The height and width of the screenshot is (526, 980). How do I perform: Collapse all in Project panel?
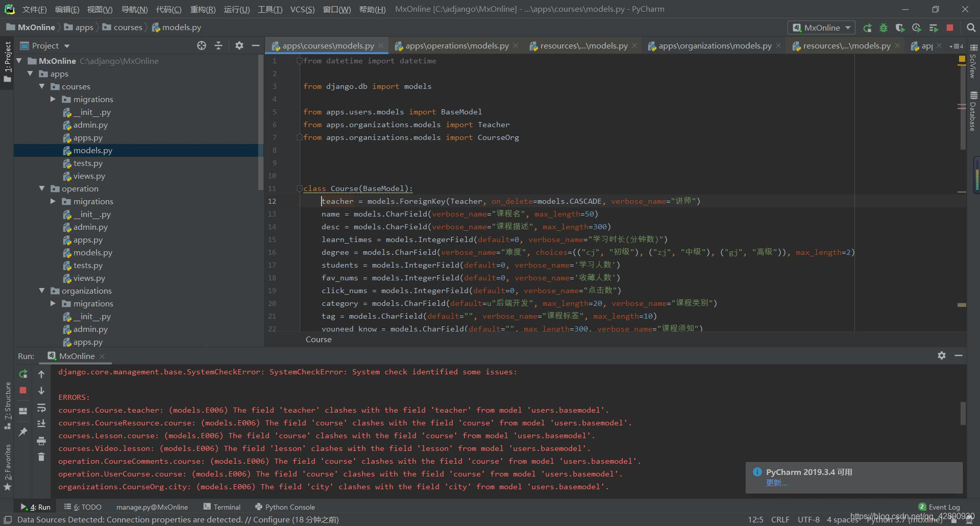218,46
